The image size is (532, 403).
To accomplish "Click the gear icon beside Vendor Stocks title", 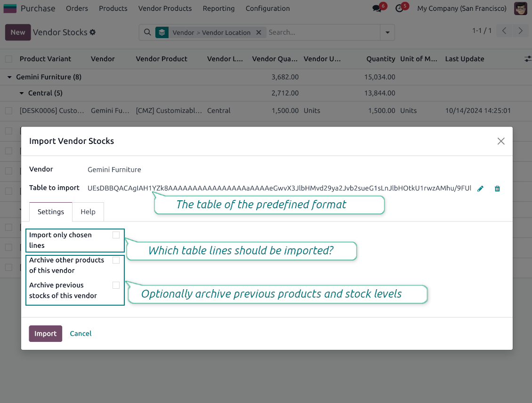I will point(92,32).
